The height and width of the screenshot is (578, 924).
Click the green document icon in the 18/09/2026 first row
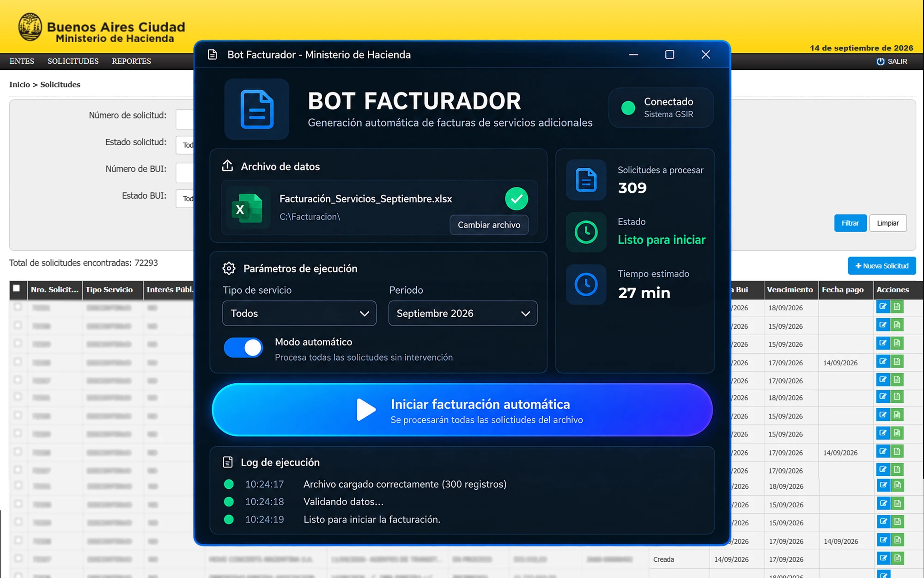[x=897, y=307]
